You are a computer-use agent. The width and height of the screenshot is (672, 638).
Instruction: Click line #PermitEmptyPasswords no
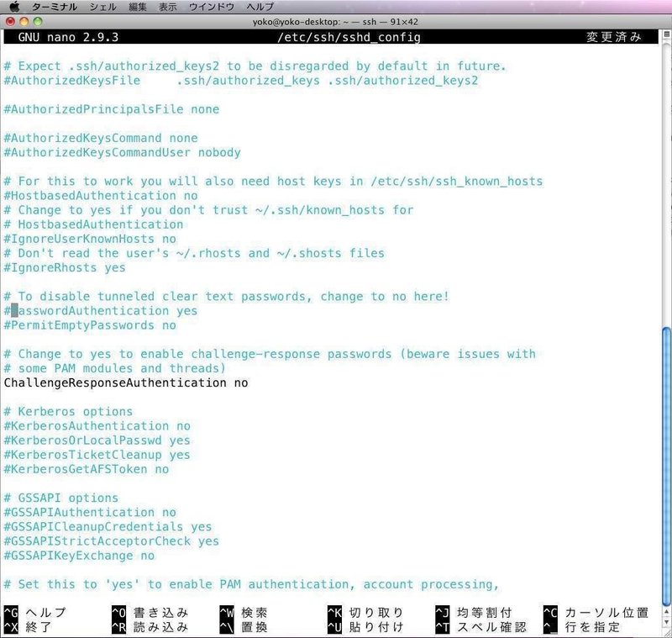coord(90,325)
